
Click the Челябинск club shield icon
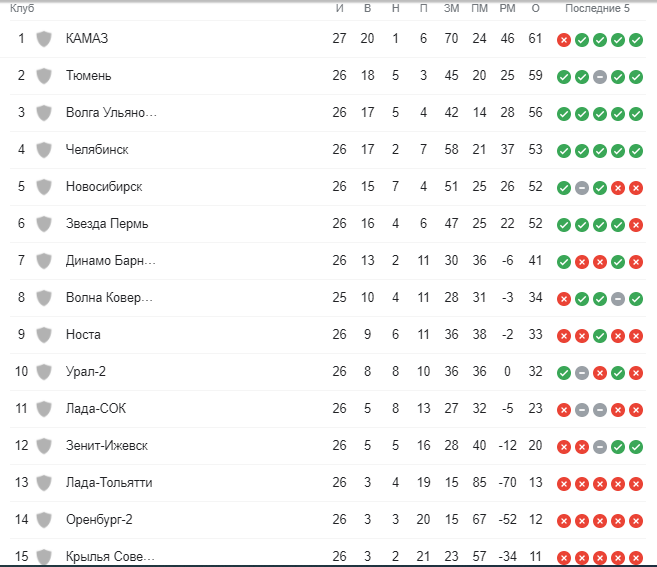pos(44,150)
